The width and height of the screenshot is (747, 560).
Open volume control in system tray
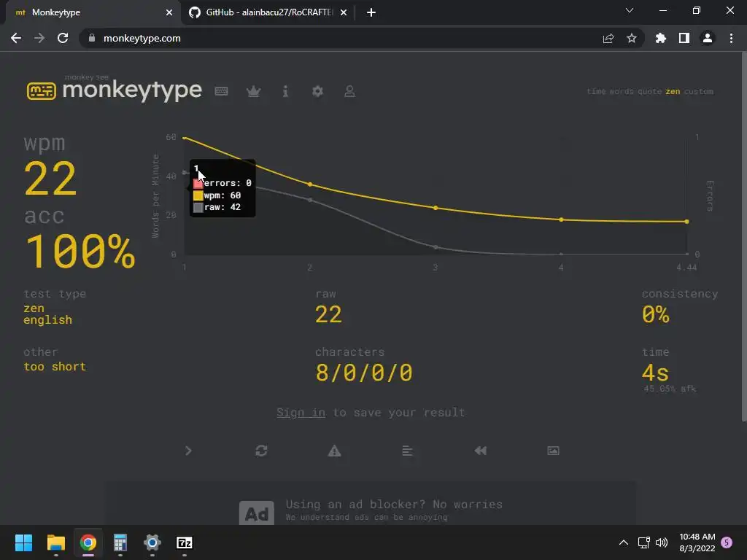661,542
